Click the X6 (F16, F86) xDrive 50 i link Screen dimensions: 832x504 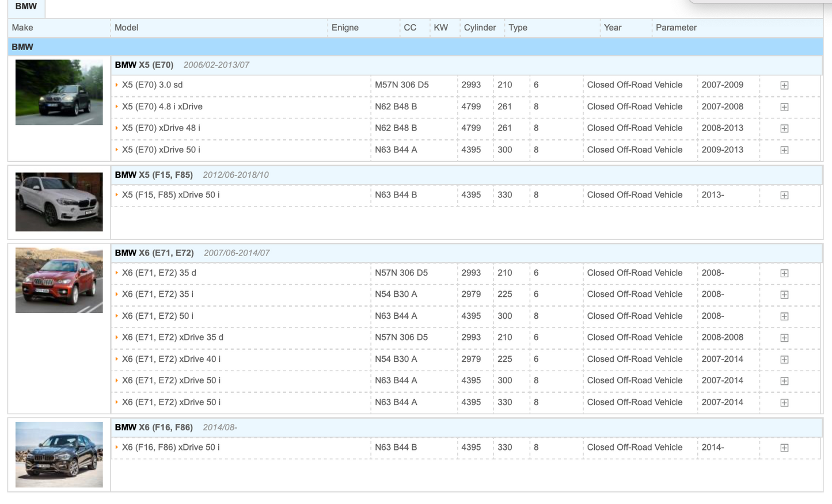point(170,447)
